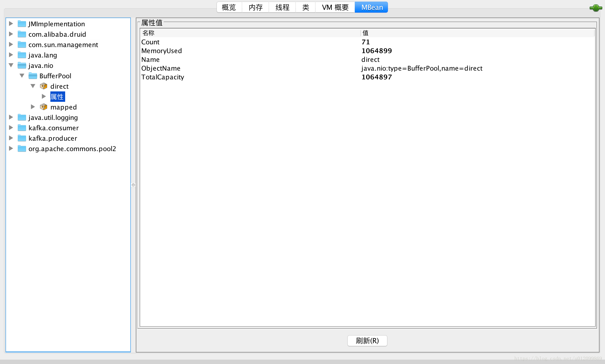
Task: Select the Name attribute row label
Action: (x=150, y=59)
